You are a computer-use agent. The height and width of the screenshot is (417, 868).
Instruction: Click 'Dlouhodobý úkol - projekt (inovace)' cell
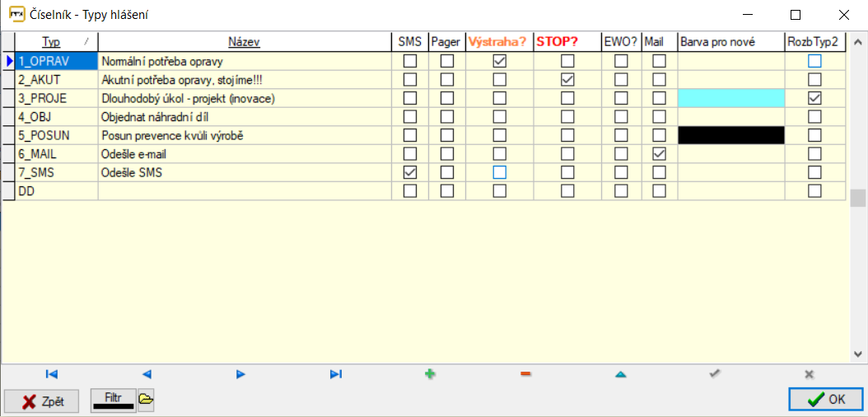pos(244,99)
